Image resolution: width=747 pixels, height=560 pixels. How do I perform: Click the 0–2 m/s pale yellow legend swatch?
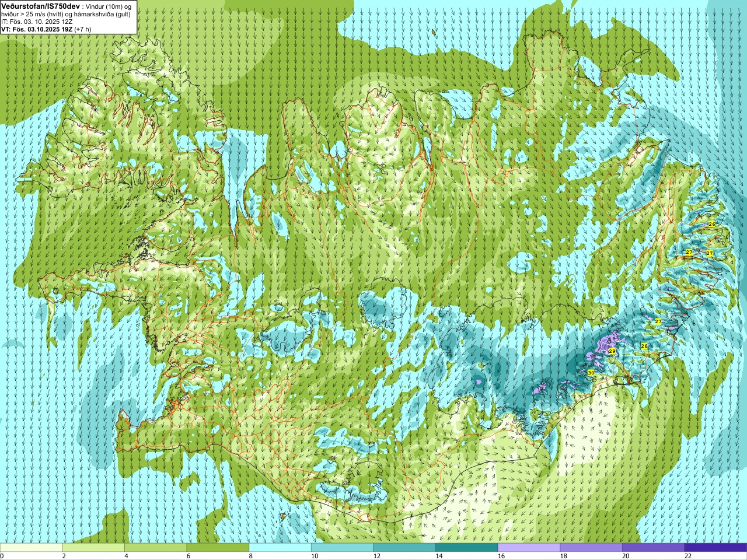click(31, 548)
